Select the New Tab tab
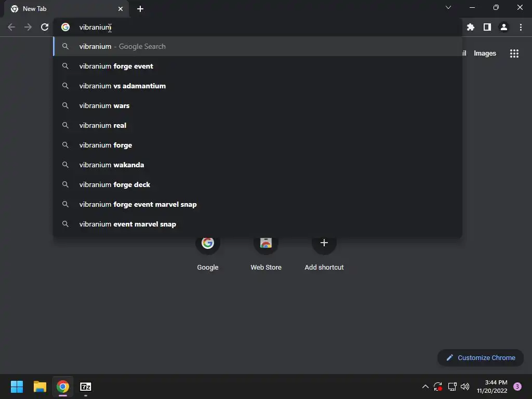This screenshot has height=399, width=532. click(x=66, y=9)
